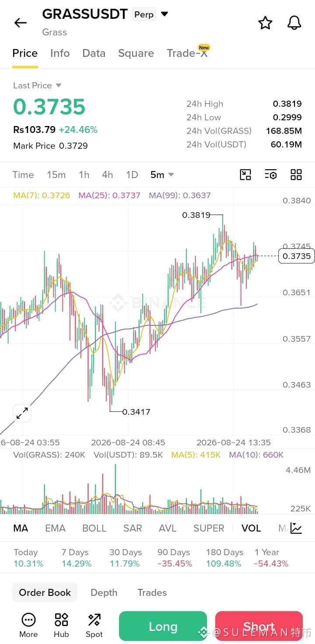Image resolution: width=315 pixels, height=644 pixels.
Task: Click the 7 Days 14.29% performance
Action: 77,558
